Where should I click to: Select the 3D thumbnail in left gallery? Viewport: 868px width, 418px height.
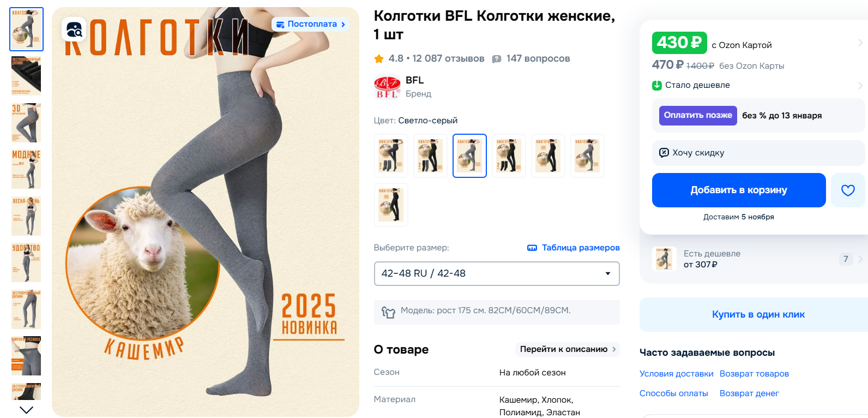(x=26, y=123)
